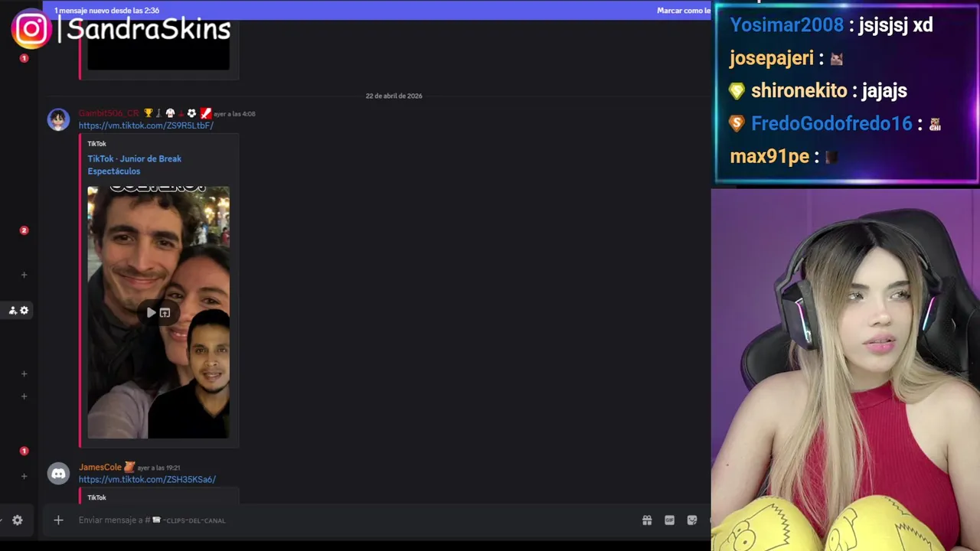Screen dimensions: 980x551
Task: Play the TikTok video embed
Action: 151,312
